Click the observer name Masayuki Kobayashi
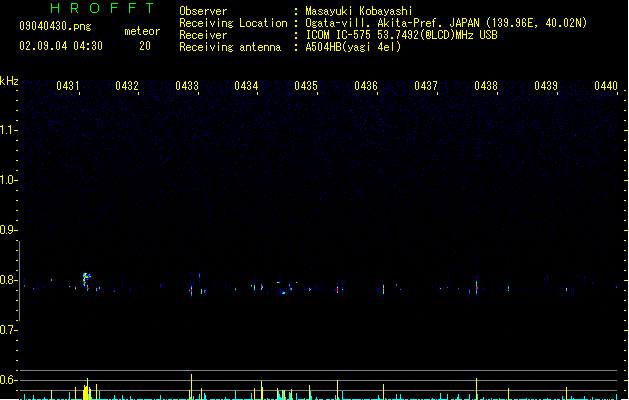Image resolution: width=629 pixels, height=400 pixels. click(x=358, y=11)
